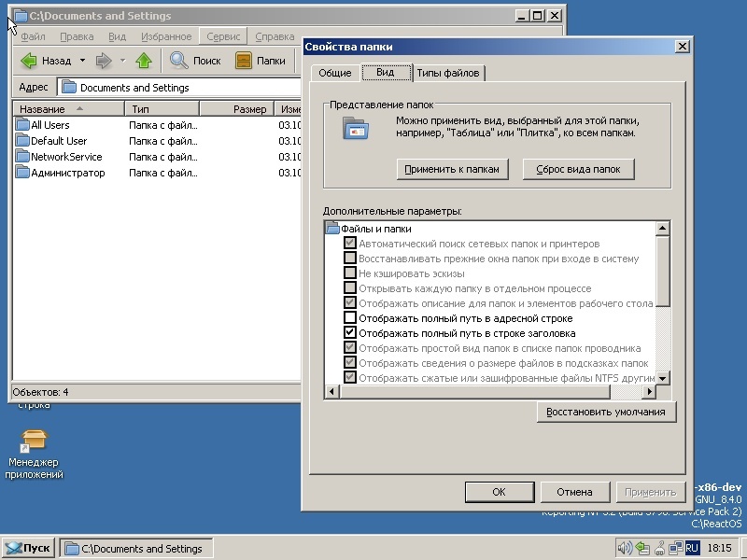Select the NetworkService folder icon

pyautogui.click(x=21, y=156)
